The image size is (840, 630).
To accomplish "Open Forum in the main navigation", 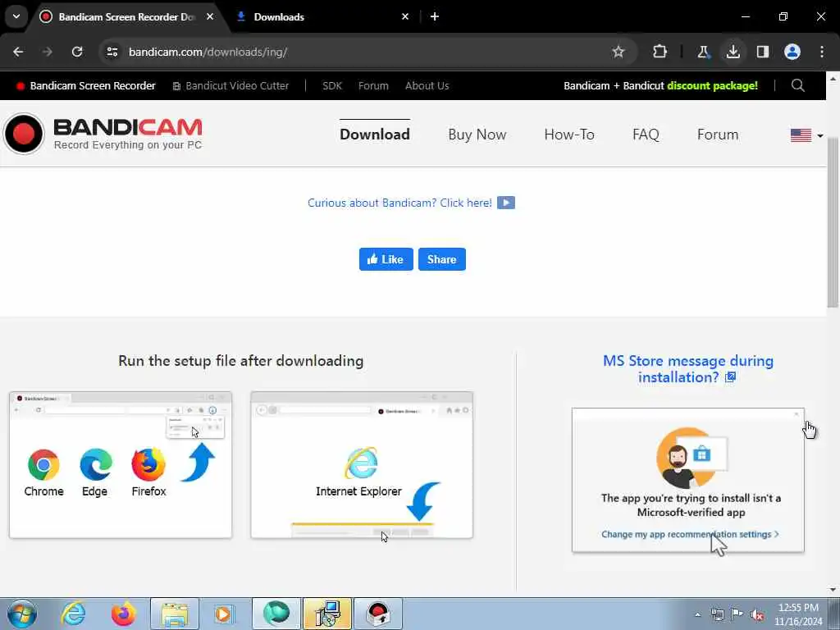I will (x=718, y=135).
